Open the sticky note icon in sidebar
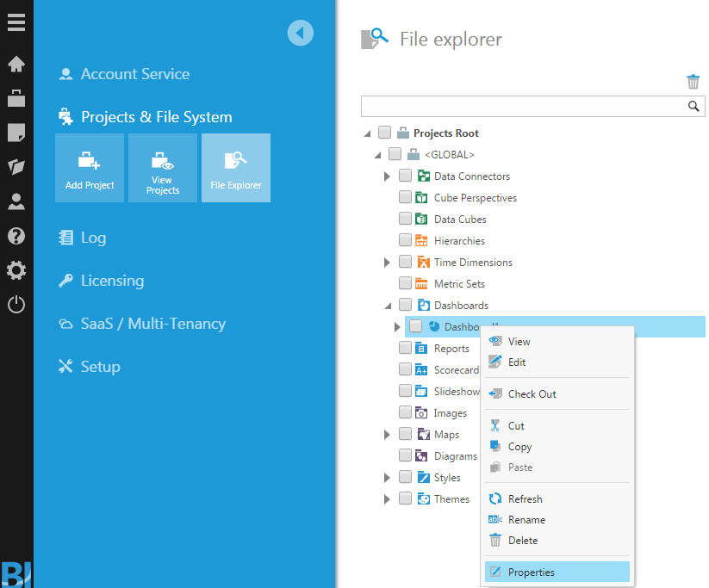 pos(16,133)
